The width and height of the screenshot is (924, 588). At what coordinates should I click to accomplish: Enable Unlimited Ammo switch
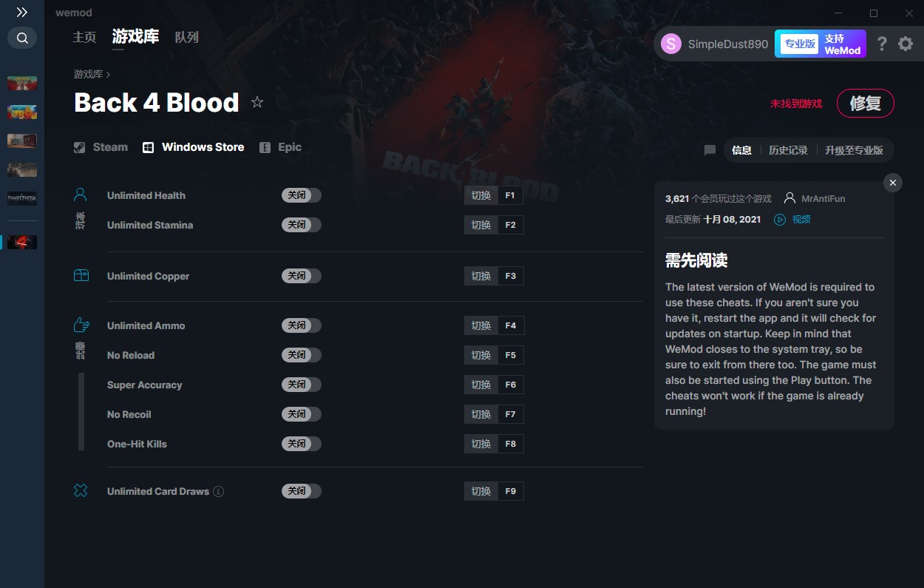(x=302, y=325)
